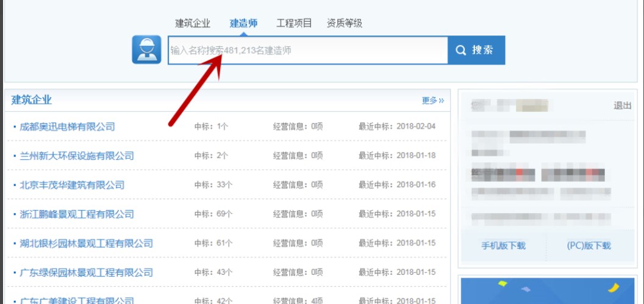Click 最近中标：2018-01-16 date
The width and height of the screenshot is (644, 304).
pyautogui.click(x=397, y=185)
